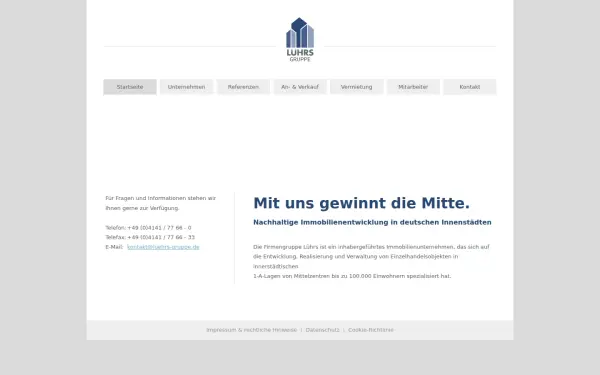Click the subheading "Nachhaltige Immobilienentwicklung in deutschen Innenstädten"

[x=372, y=222]
